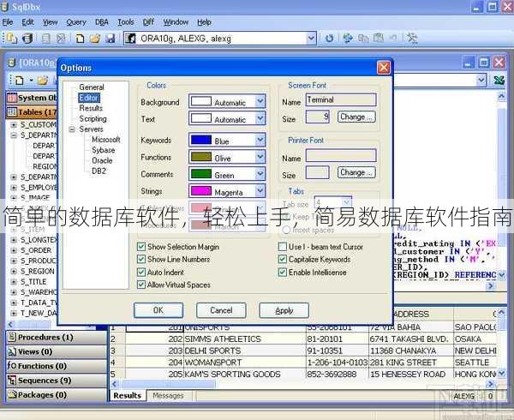Image resolution: width=514 pixels, height=420 pixels.
Task: Switch to the Results tab
Action: tap(127, 396)
